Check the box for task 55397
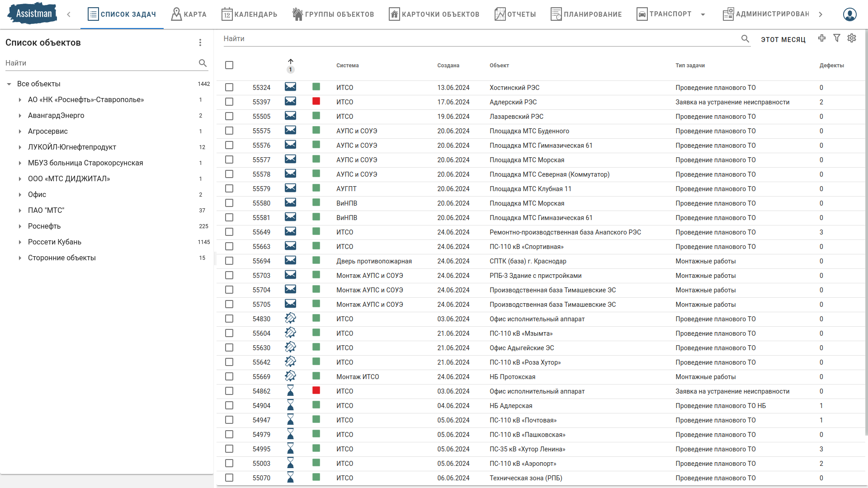The image size is (868, 488). [x=229, y=102]
